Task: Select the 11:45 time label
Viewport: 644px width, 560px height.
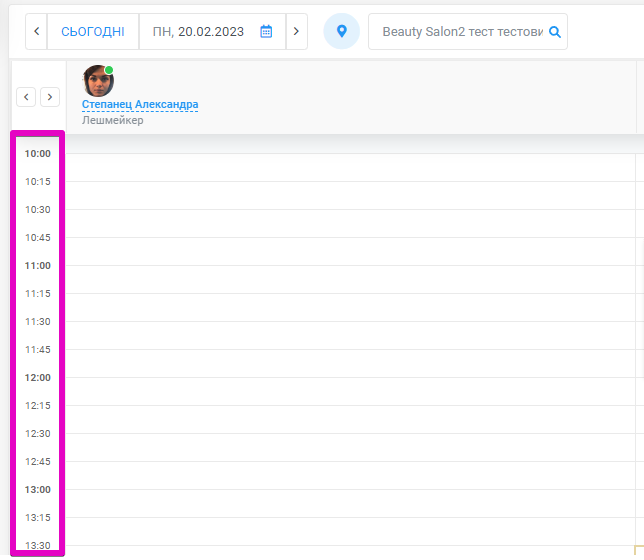Action: pos(38,350)
